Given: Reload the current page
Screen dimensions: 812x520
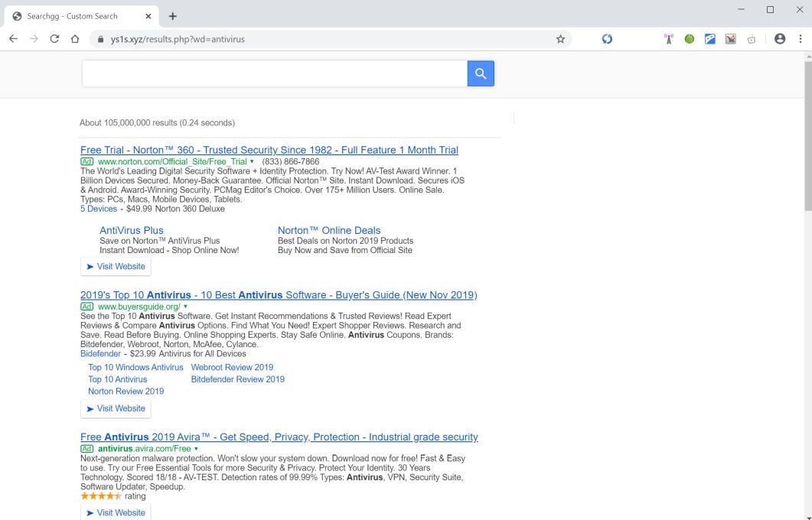Looking at the screenshot, I should [54, 39].
